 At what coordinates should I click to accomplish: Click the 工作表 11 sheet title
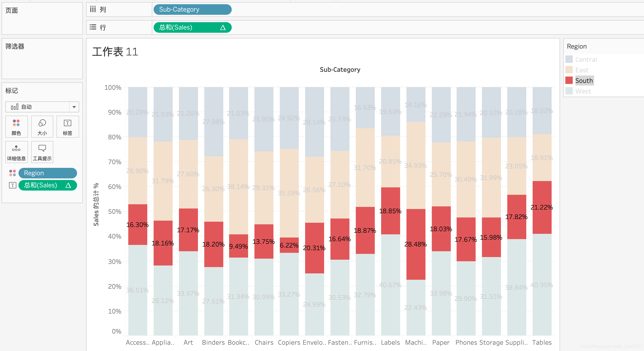(x=115, y=52)
